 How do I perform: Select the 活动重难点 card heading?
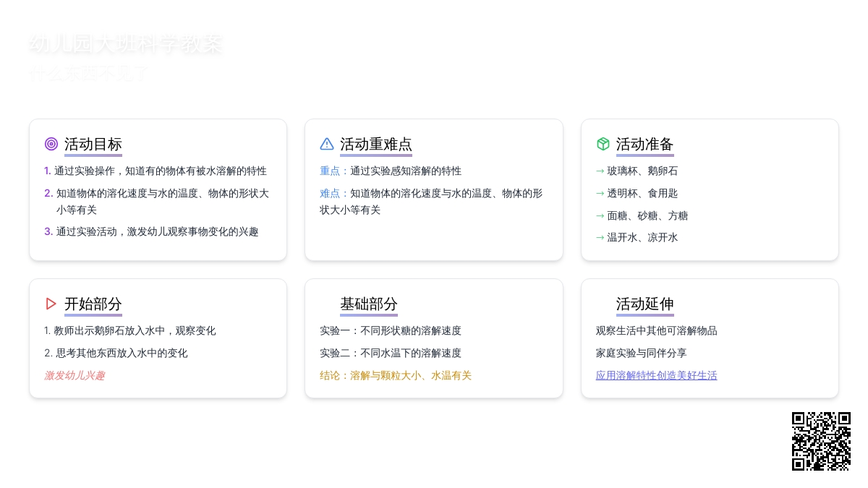(376, 144)
